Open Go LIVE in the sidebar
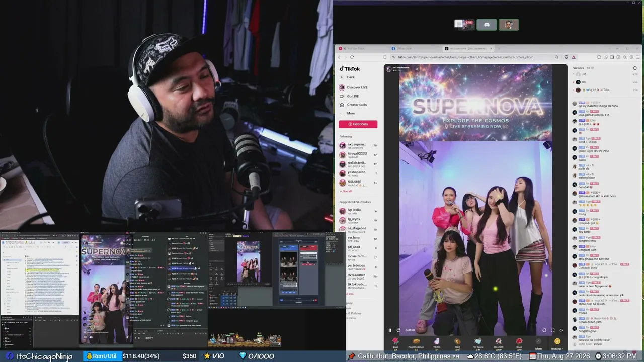This screenshot has width=644, height=362. coord(349,96)
